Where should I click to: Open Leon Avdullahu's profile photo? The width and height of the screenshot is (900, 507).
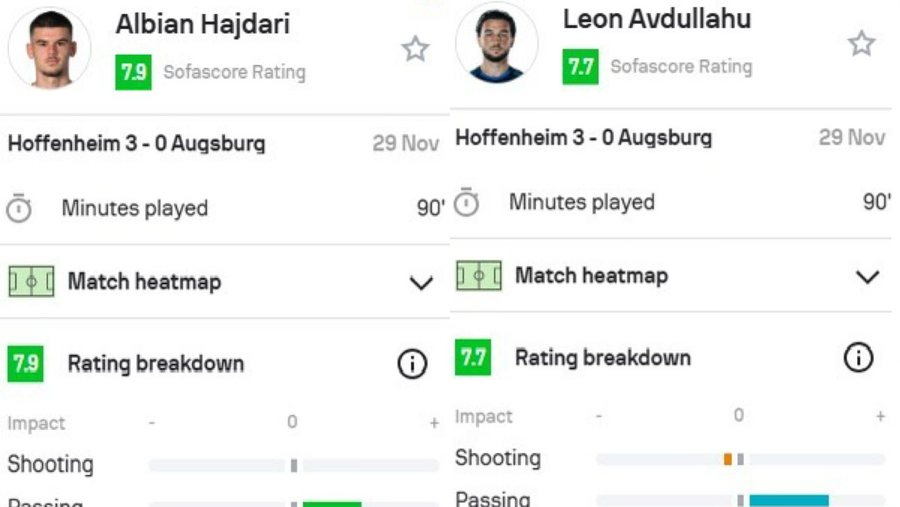[496, 43]
